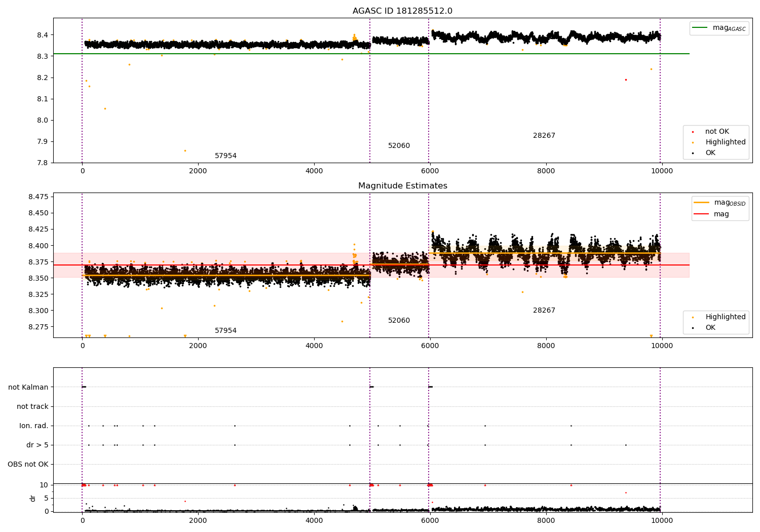The width and height of the screenshot is (760, 532).
Task: Click the 28267 label in the top plot
Action: click(x=544, y=136)
